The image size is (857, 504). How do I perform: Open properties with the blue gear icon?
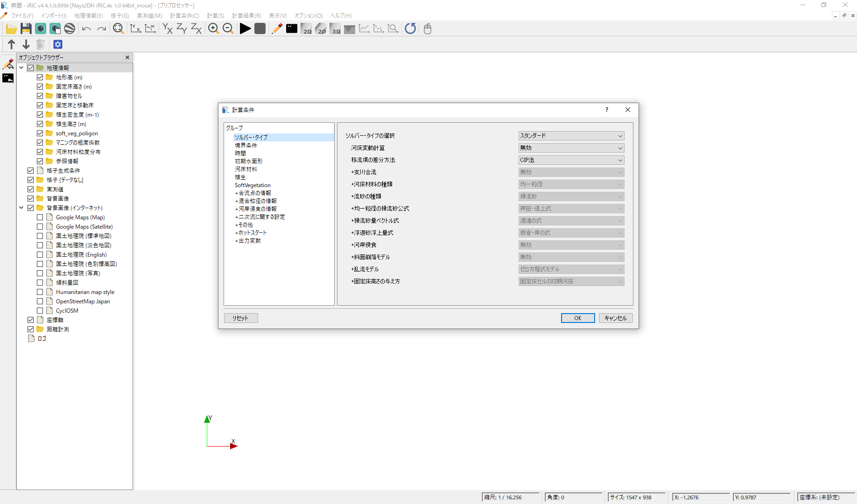pyautogui.click(x=58, y=44)
